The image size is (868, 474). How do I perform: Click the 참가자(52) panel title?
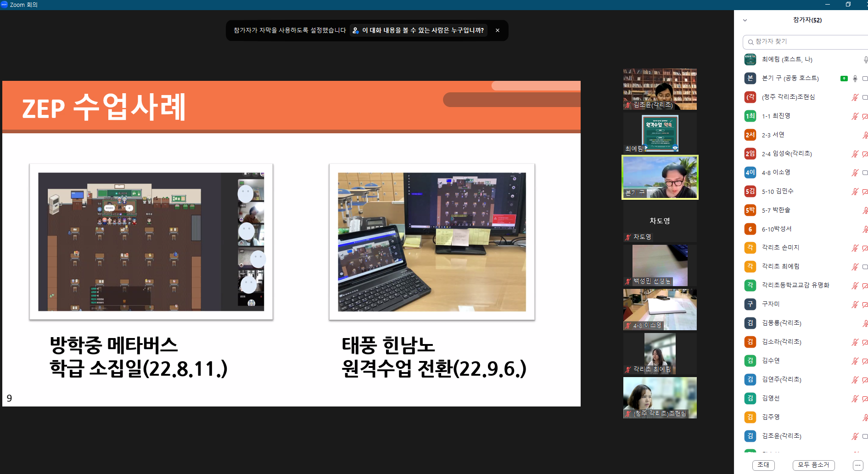807,20
